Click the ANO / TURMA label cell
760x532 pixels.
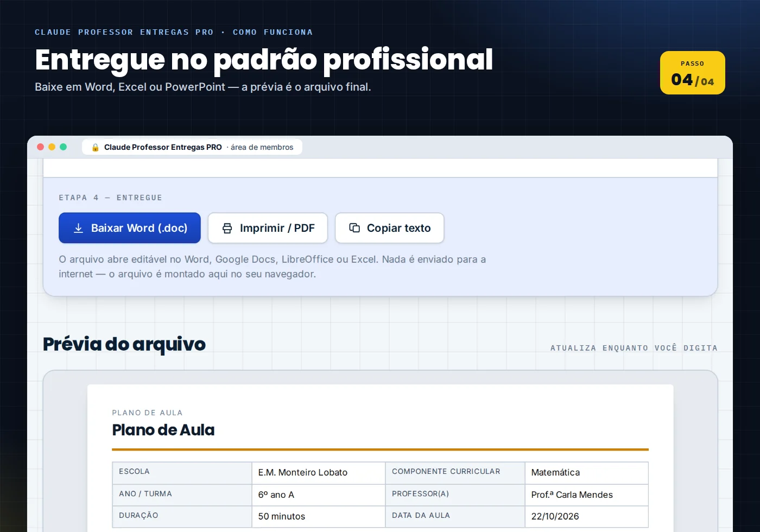182,495
